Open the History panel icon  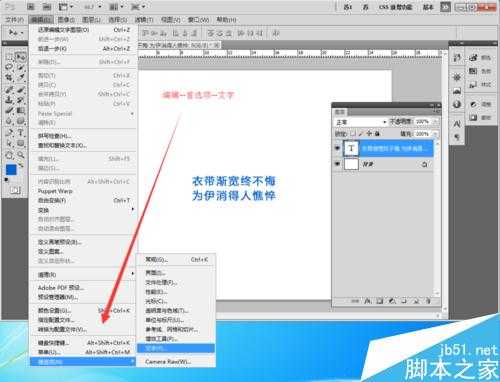[x=457, y=58]
